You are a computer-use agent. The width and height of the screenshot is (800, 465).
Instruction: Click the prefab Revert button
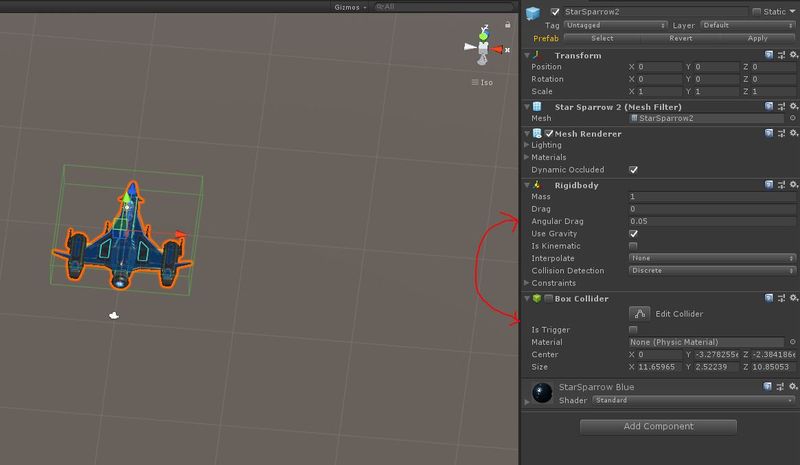point(681,38)
